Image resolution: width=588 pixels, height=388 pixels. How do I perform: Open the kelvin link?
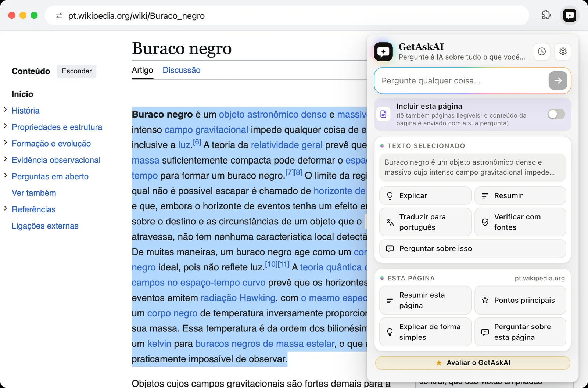click(x=159, y=344)
